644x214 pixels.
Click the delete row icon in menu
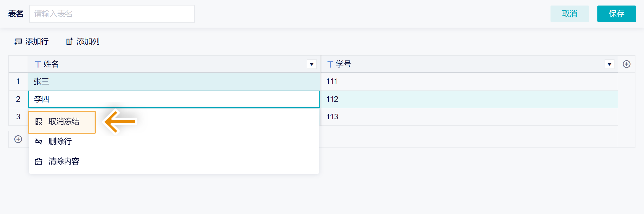click(39, 141)
